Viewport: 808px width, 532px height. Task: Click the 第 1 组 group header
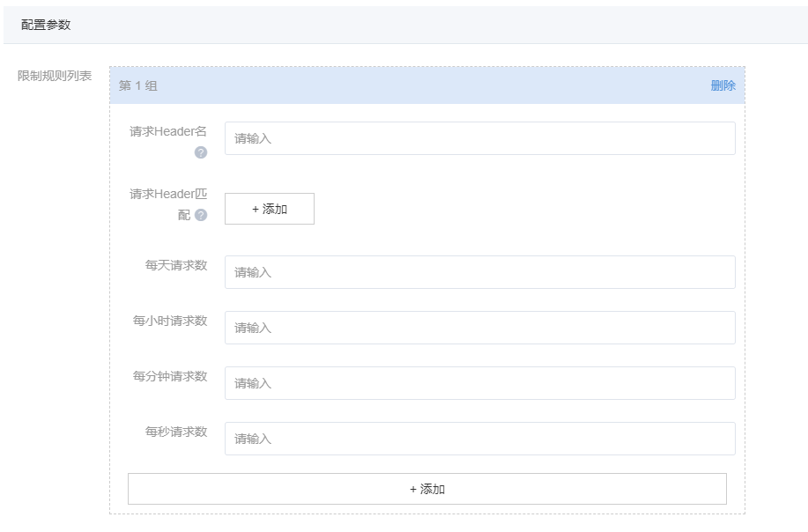138,85
